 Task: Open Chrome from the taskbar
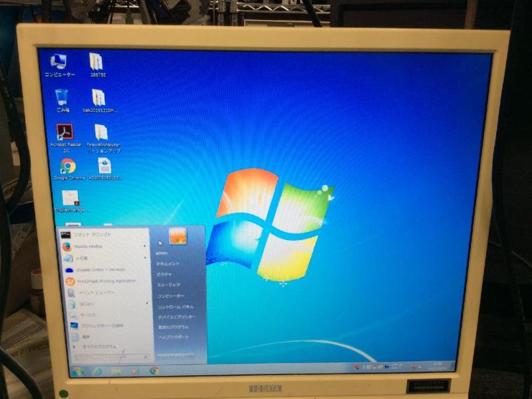click(x=154, y=371)
